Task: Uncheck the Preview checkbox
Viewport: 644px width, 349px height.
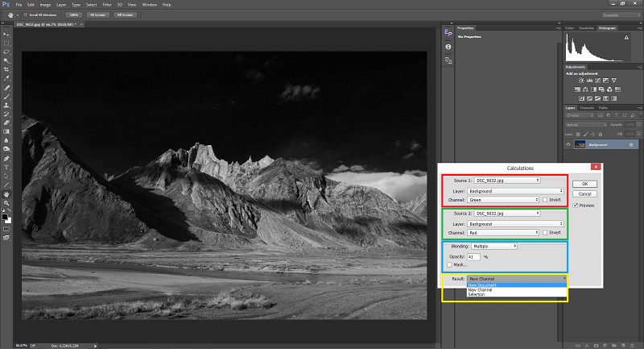Action: tap(577, 205)
